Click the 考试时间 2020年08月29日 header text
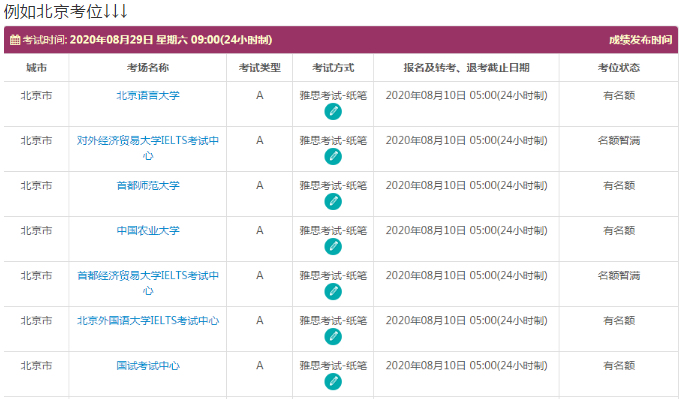The height and width of the screenshot is (399, 679). point(147,40)
